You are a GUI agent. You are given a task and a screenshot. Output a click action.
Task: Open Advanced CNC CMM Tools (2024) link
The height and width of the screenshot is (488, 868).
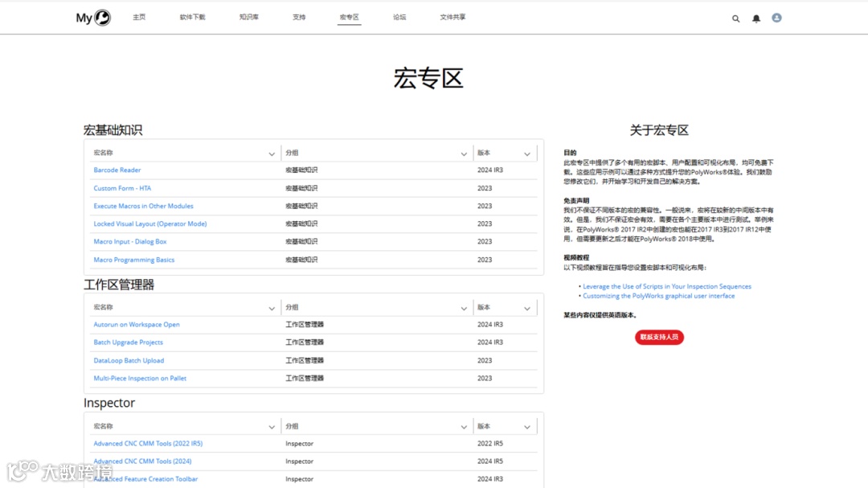(x=142, y=461)
